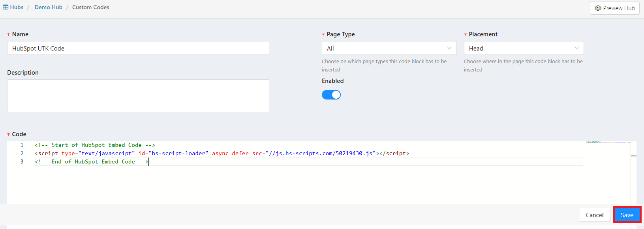Click the Description label

[x=23, y=73]
